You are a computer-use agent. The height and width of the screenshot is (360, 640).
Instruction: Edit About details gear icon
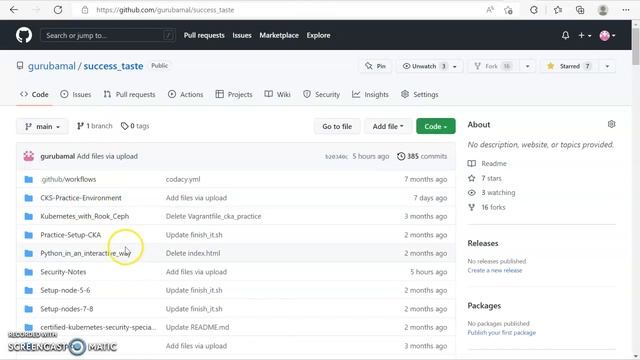[x=611, y=124]
